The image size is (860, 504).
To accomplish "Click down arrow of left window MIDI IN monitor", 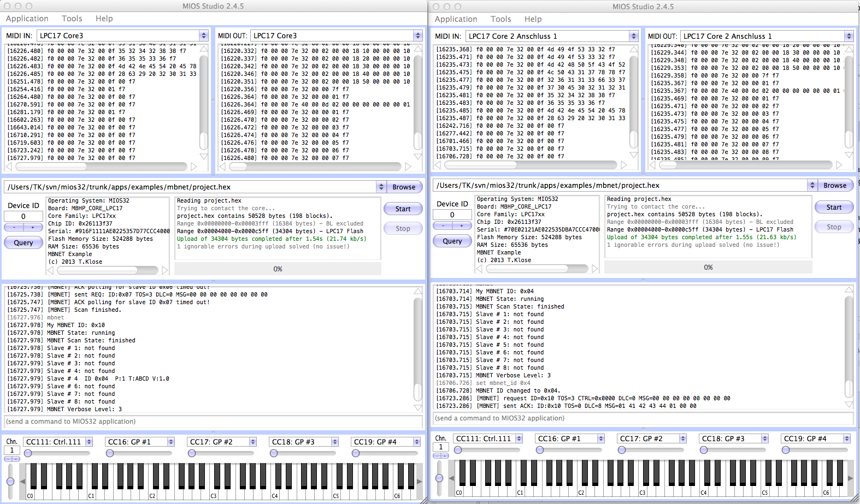I will click(x=204, y=157).
